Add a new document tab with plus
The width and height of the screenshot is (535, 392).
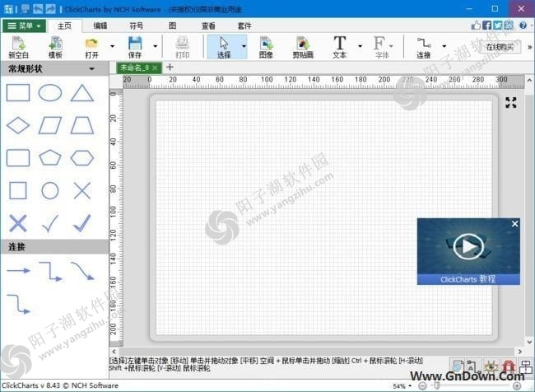[x=170, y=68]
